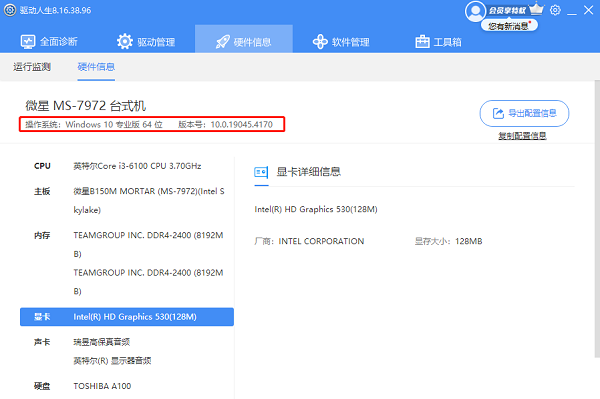Select the 主板 row
The height and width of the screenshot is (399, 600).
(x=127, y=200)
